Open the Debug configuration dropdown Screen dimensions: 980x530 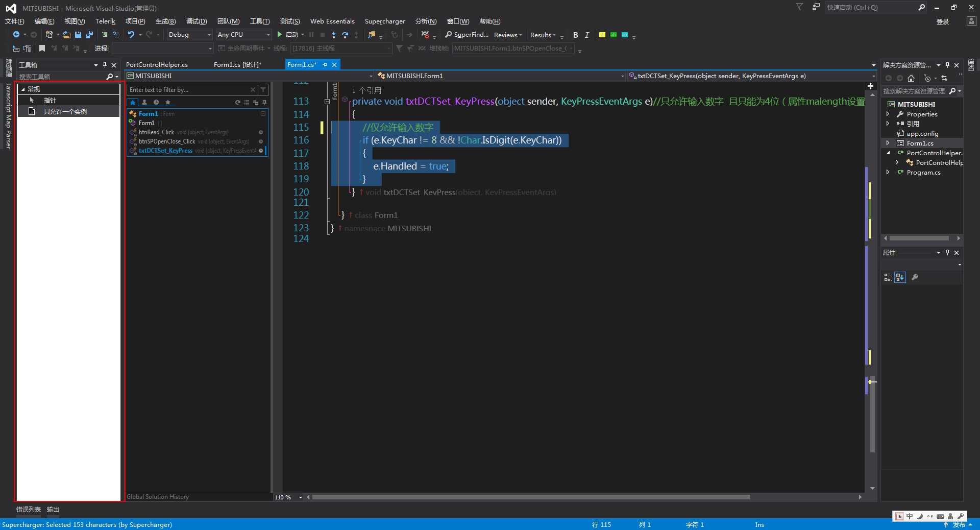click(189, 35)
